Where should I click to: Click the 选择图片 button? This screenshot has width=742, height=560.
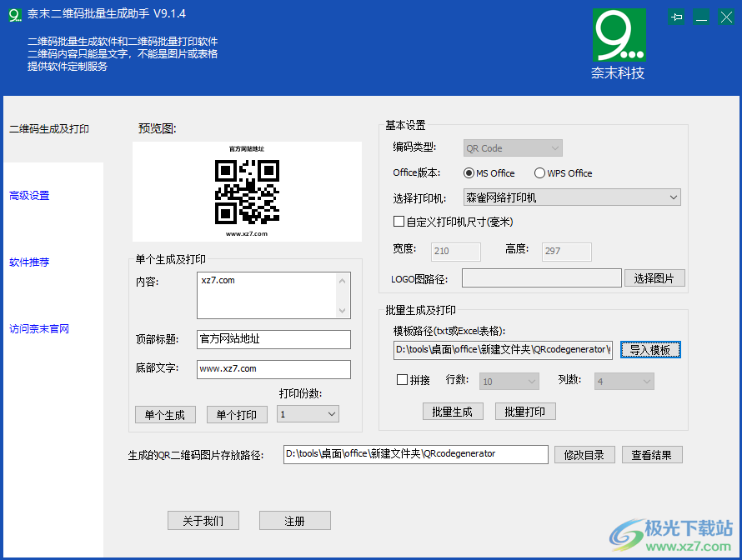pos(654,278)
